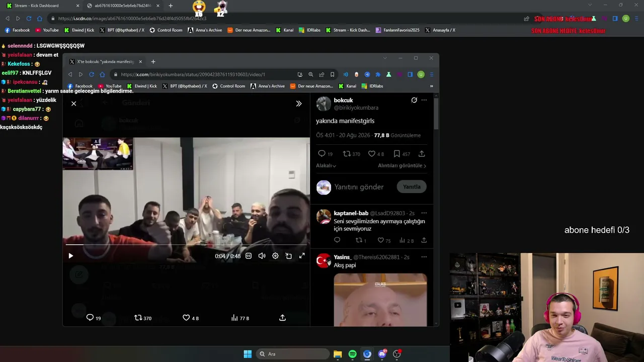Open the more options menu on bokcuk's post

point(424,100)
